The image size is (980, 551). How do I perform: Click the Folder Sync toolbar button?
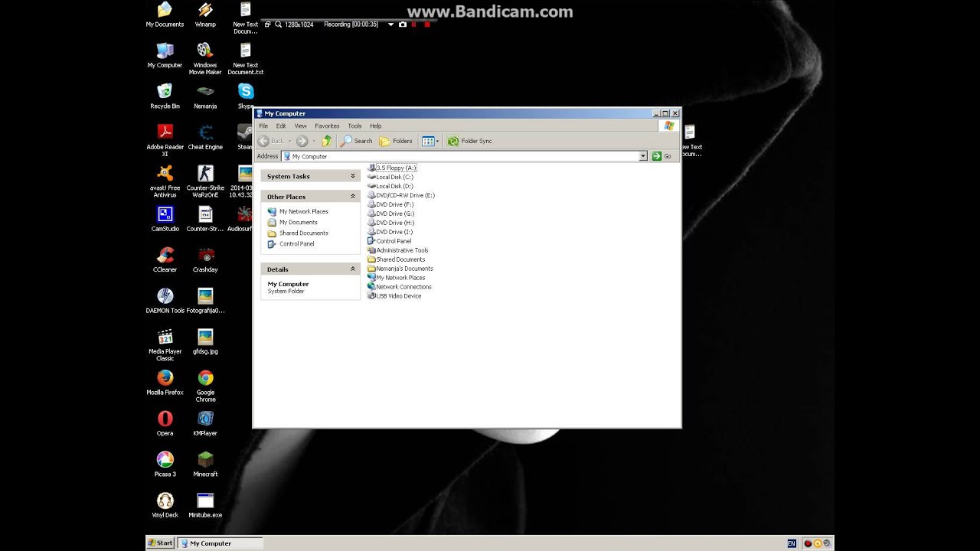(x=470, y=141)
